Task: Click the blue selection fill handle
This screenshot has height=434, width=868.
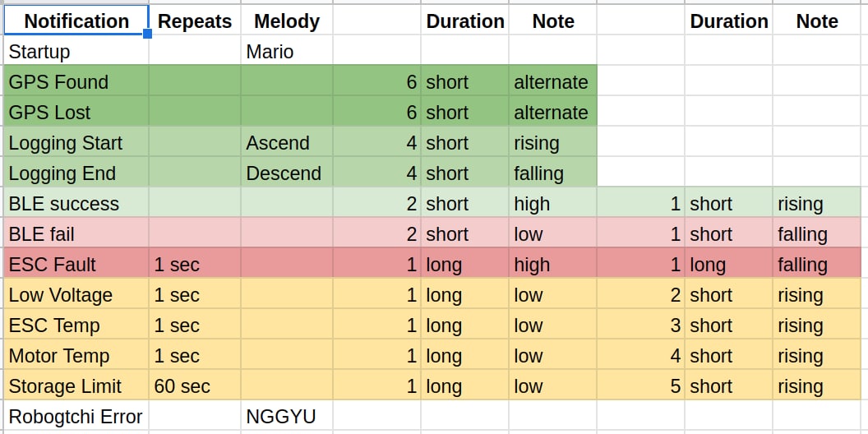Action: [148, 35]
